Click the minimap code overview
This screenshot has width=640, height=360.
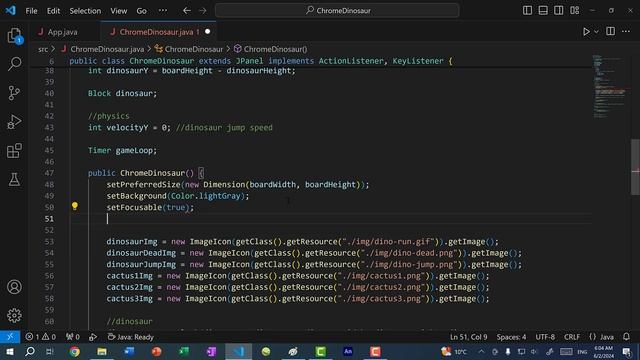click(610, 87)
